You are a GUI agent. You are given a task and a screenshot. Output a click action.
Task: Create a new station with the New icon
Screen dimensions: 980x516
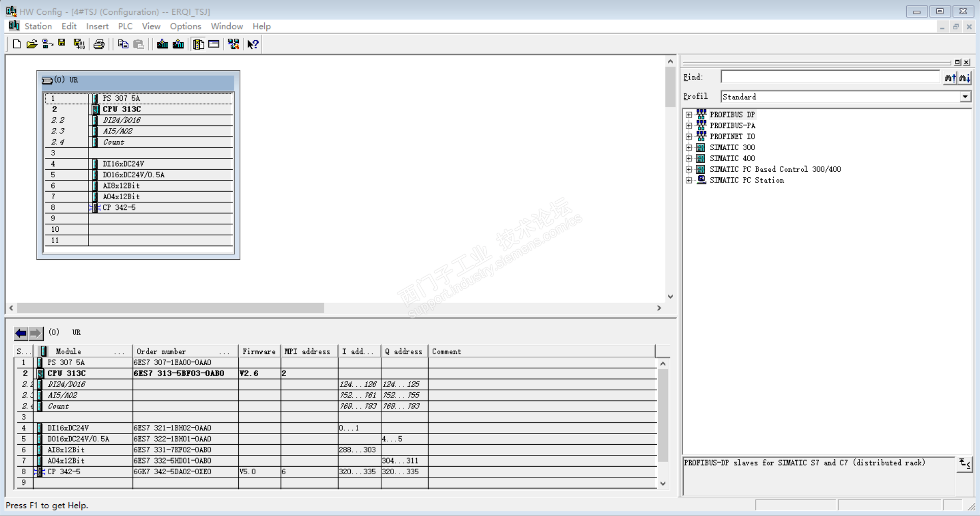tap(16, 44)
